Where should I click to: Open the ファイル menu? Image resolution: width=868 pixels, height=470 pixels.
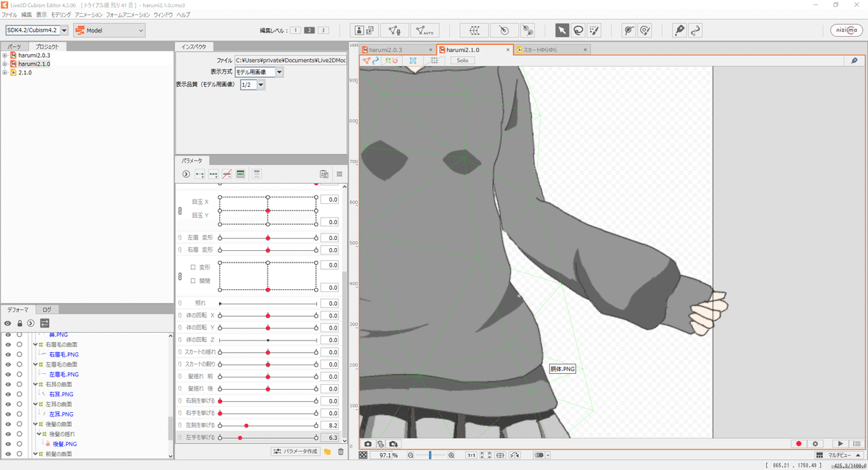[9, 14]
